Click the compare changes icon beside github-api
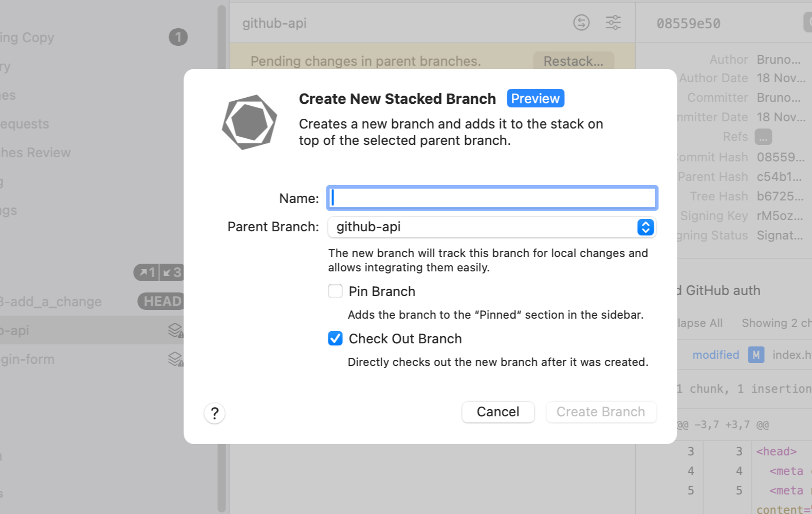Image resolution: width=812 pixels, height=514 pixels. [581, 23]
